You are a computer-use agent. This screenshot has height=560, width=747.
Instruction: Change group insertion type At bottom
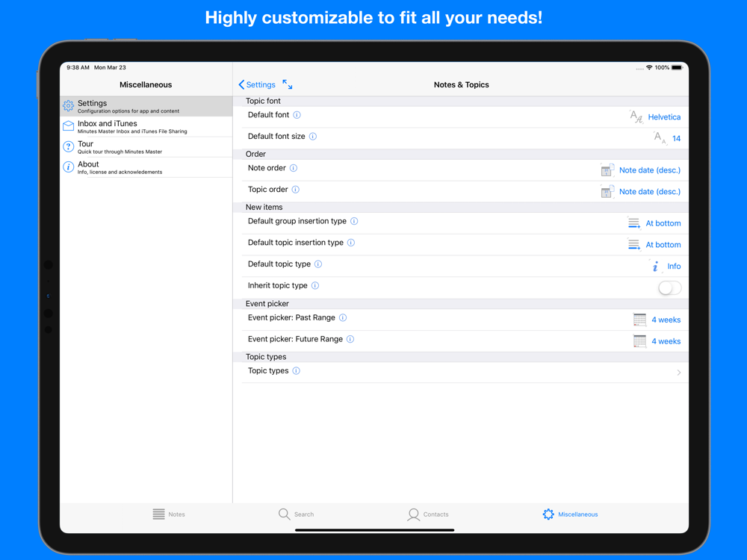click(663, 223)
